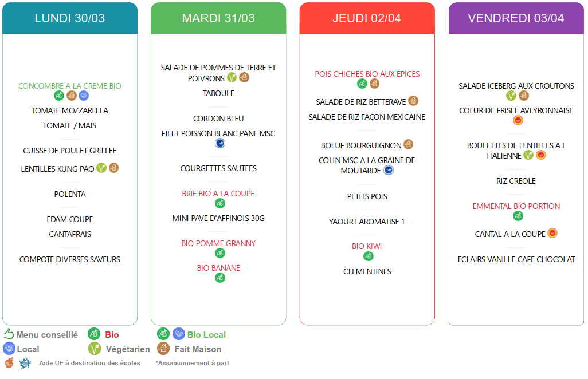
Task: Click the red AOP badge under Coeur de Frisee
Action: coord(518,120)
